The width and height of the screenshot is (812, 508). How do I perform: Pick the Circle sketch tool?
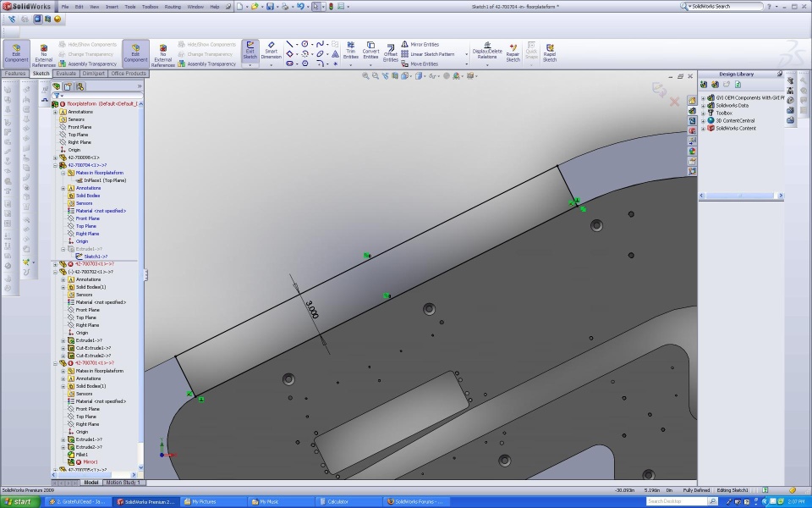coord(305,44)
